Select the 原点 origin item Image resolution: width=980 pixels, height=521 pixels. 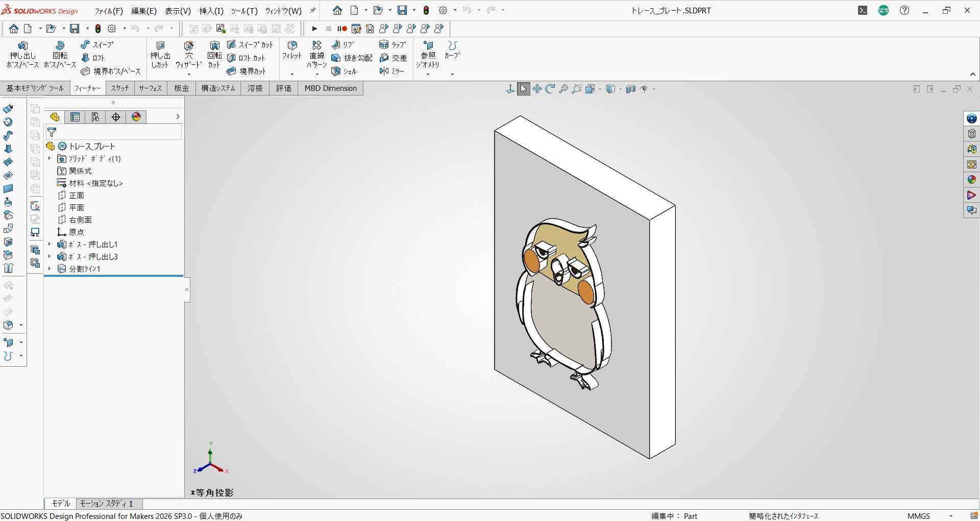pyautogui.click(x=71, y=232)
